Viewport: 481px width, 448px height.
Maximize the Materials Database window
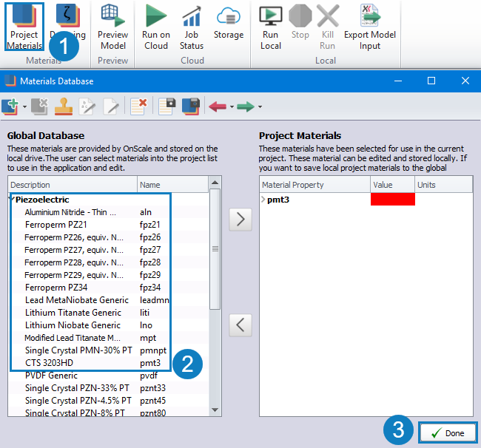pos(431,81)
